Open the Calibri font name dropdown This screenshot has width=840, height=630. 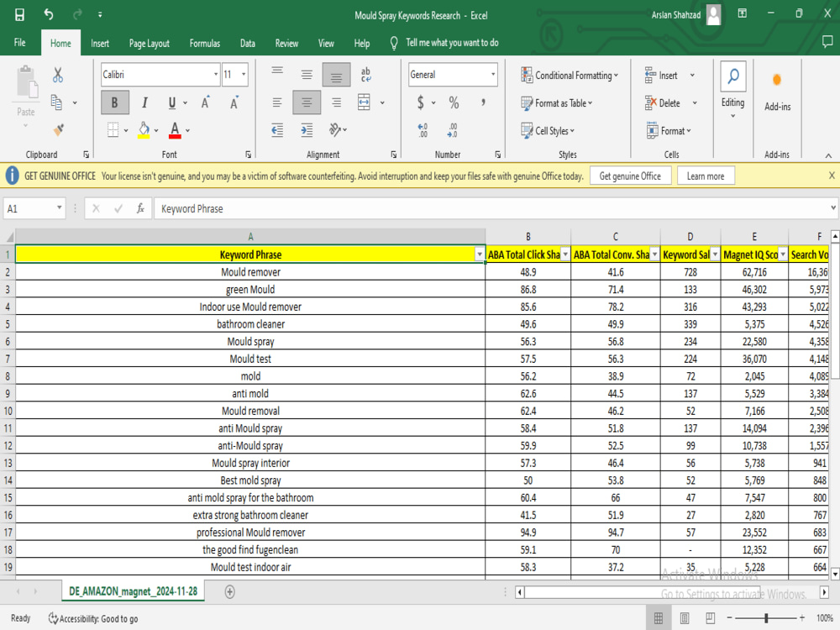click(x=216, y=75)
